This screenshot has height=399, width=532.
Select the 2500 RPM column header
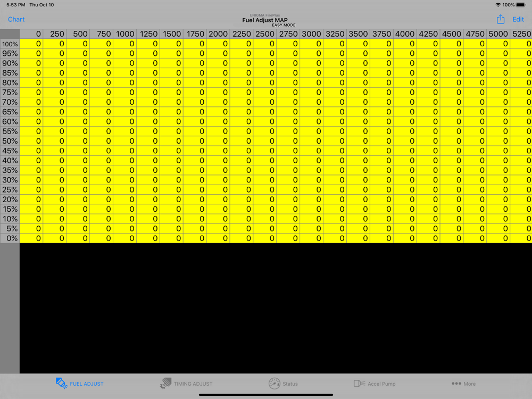pos(265,34)
